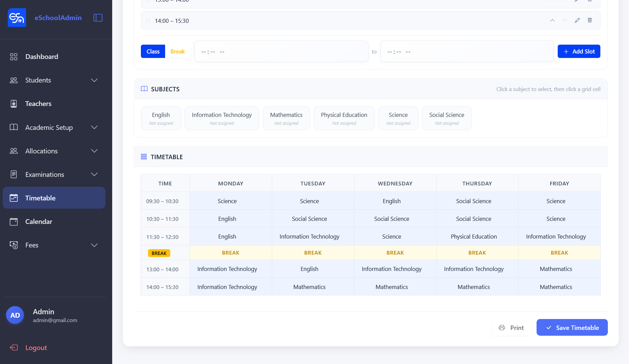Select the Information Technology subject chip
The width and height of the screenshot is (629, 364).
point(222,118)
